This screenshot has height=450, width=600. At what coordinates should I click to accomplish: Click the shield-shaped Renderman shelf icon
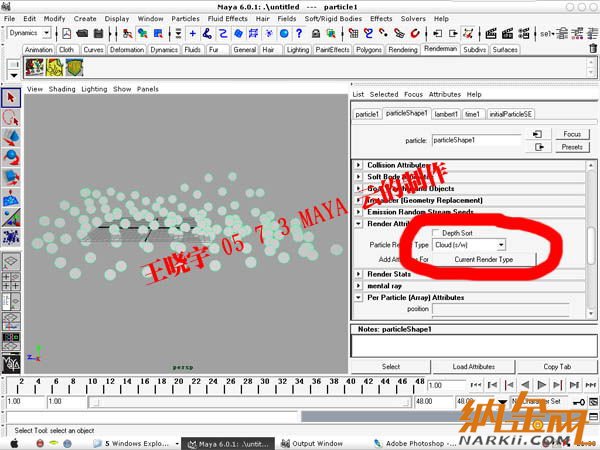(x=74, y=67)
